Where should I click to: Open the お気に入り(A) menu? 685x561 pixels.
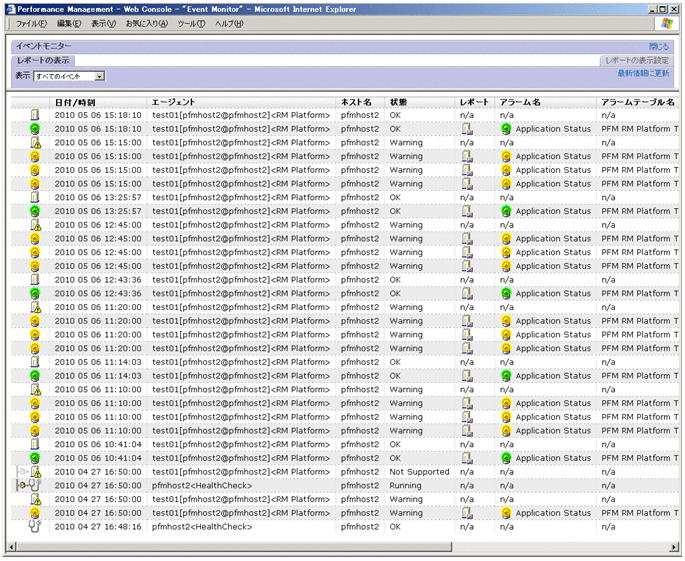tap(146, 23)
